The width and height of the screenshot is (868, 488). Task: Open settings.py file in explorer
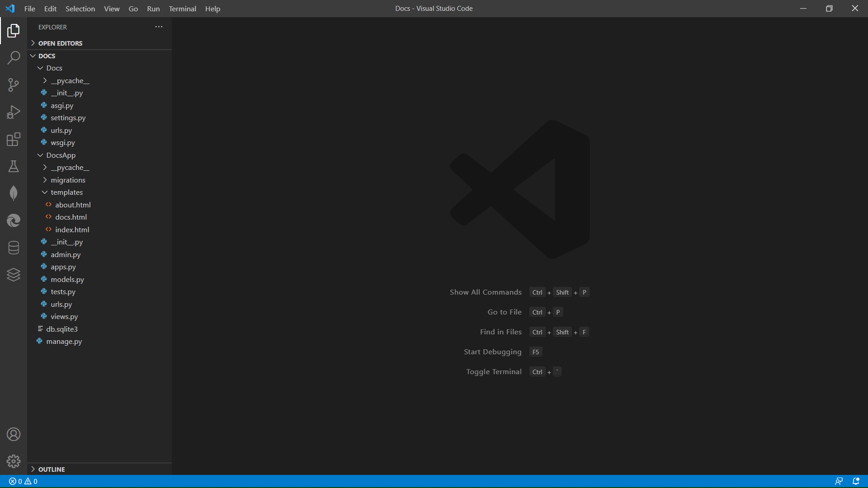[68, 118]
